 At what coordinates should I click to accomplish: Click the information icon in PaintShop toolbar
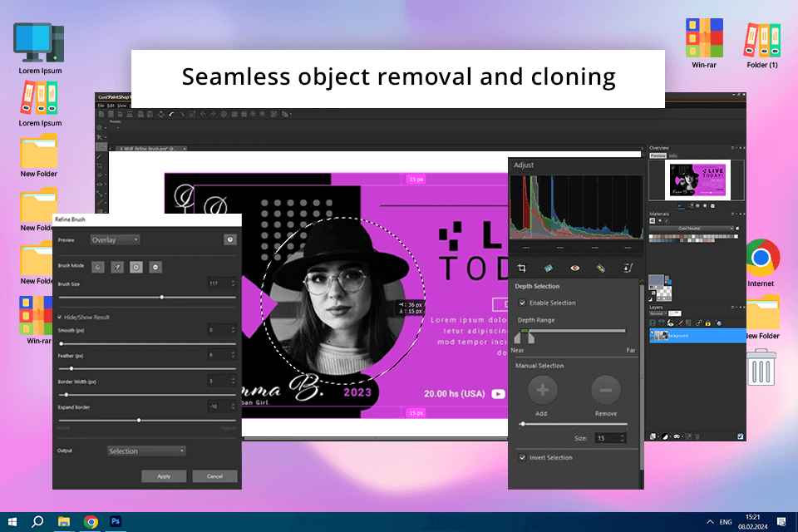(x=224, y=114)
